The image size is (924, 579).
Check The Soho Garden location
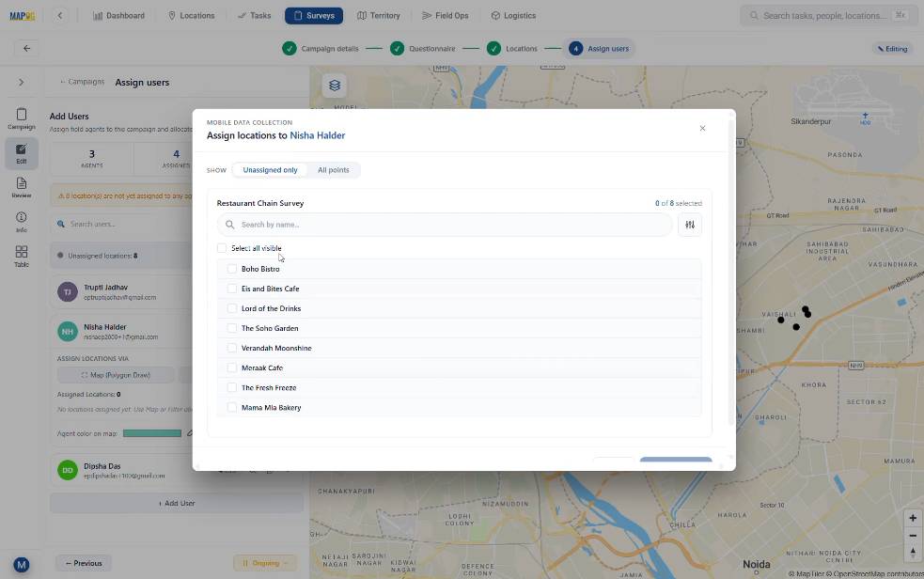[x=231, y=328]
